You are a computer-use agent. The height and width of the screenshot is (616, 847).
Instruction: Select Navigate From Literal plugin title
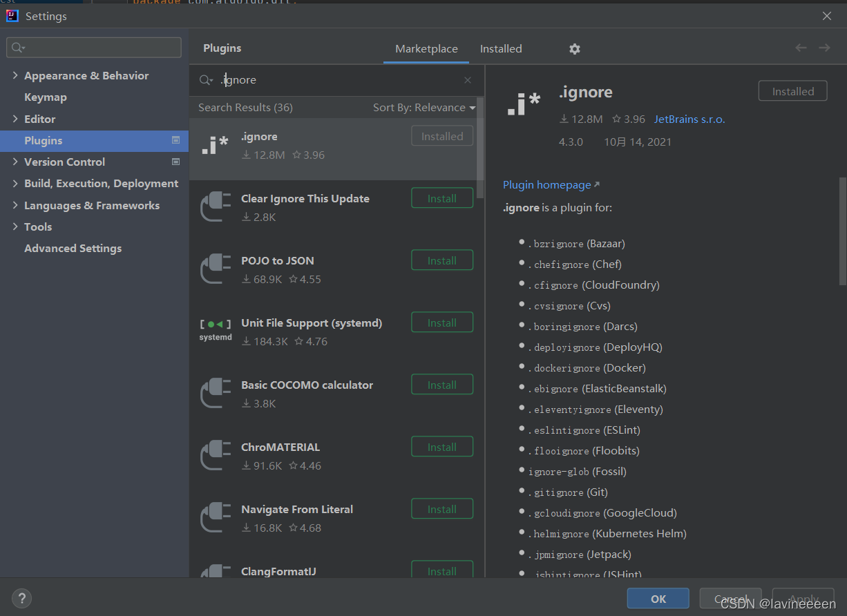pos(297,510)
